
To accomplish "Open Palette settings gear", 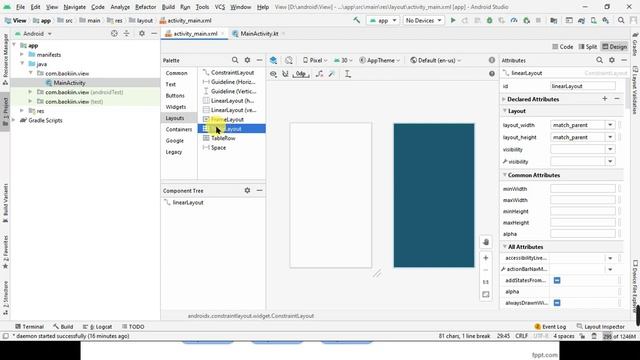I will pyautogui.click(x=247, y=60).
